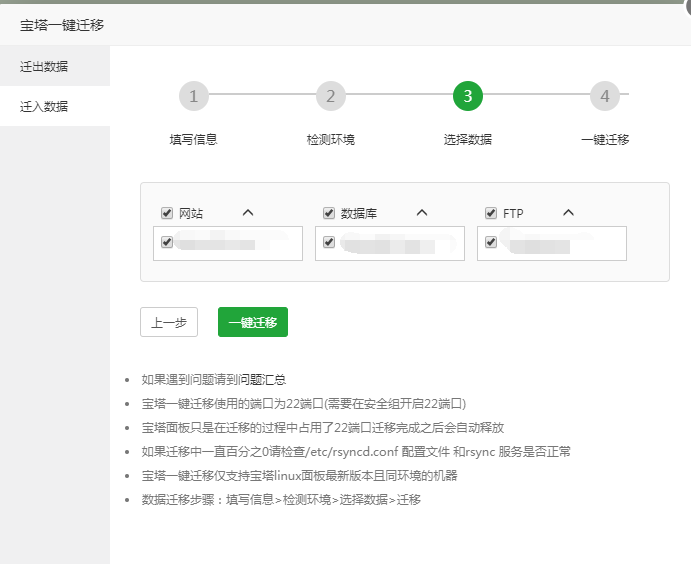Click the 宝塔一键迁移 window title
This screenshot has height=564, width=691.
(62, 25)
